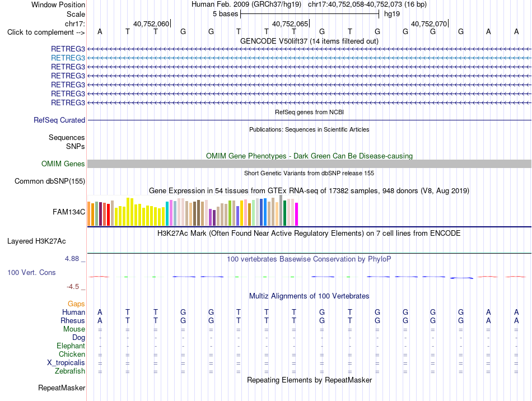Click the 40,752,065 position ruler marker
Viewport: 532px width, 401px height.
(291, 24)
